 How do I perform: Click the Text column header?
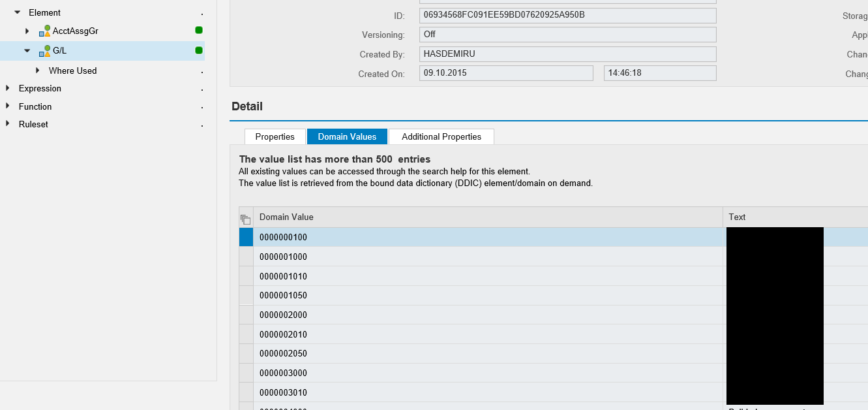tap(737, 217)
